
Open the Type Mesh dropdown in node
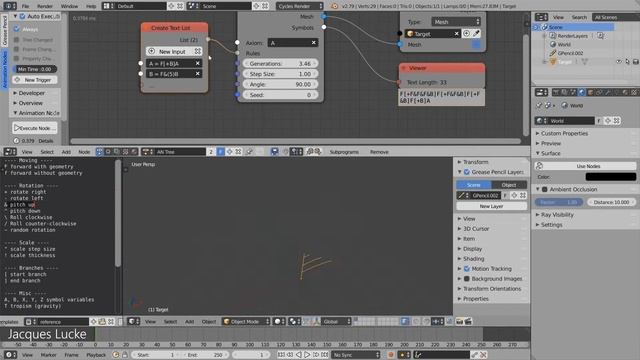[x=456, y=22]
